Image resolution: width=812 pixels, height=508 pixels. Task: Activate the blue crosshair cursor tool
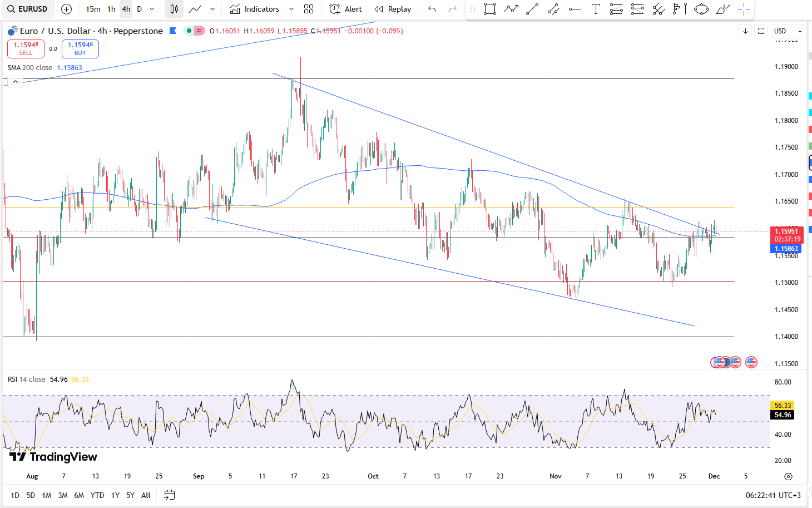point(744,9)
